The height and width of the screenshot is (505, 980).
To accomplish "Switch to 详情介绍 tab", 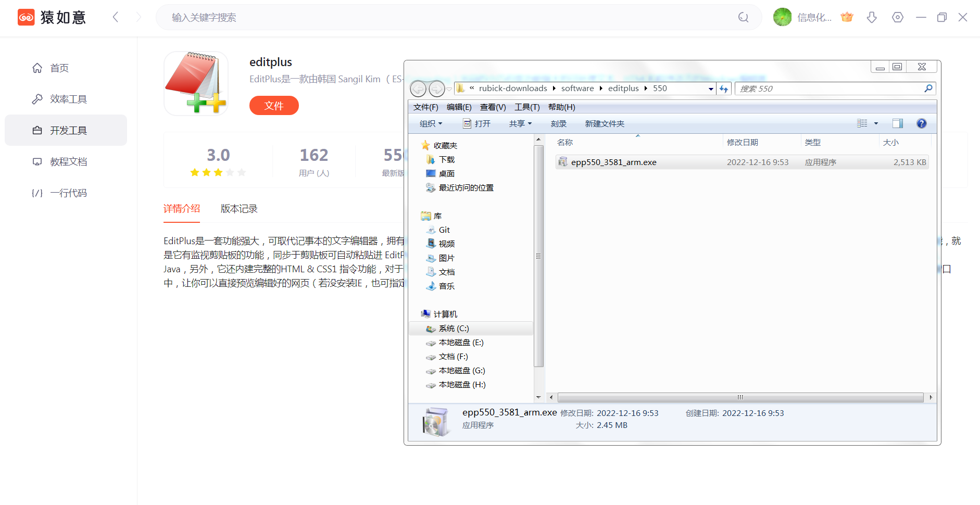I will point(182,209).
